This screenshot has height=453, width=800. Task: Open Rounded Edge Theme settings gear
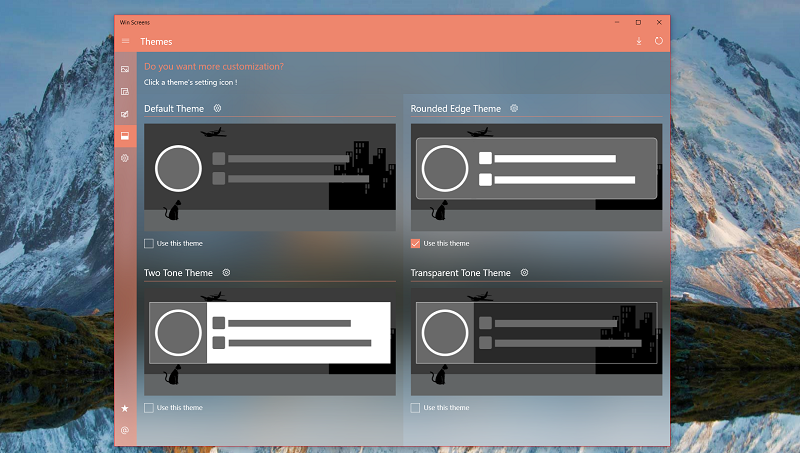pos(514,108)
